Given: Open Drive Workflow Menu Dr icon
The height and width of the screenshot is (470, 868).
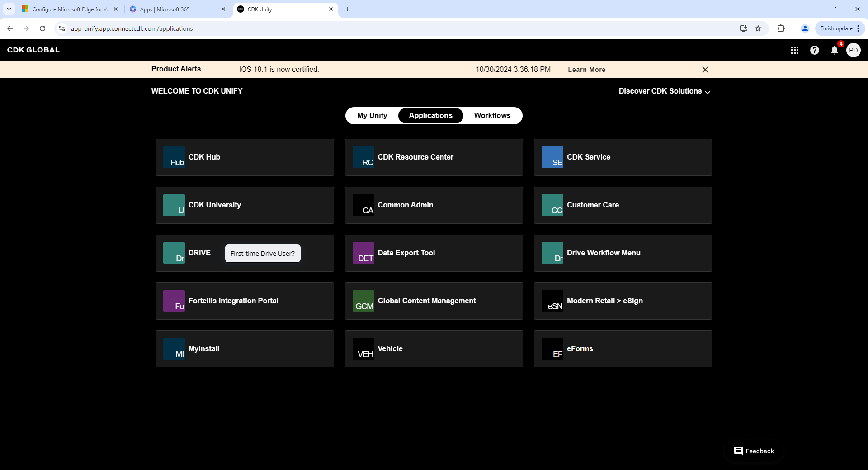Looking at the screenshot, I should (x=552, y=253).
